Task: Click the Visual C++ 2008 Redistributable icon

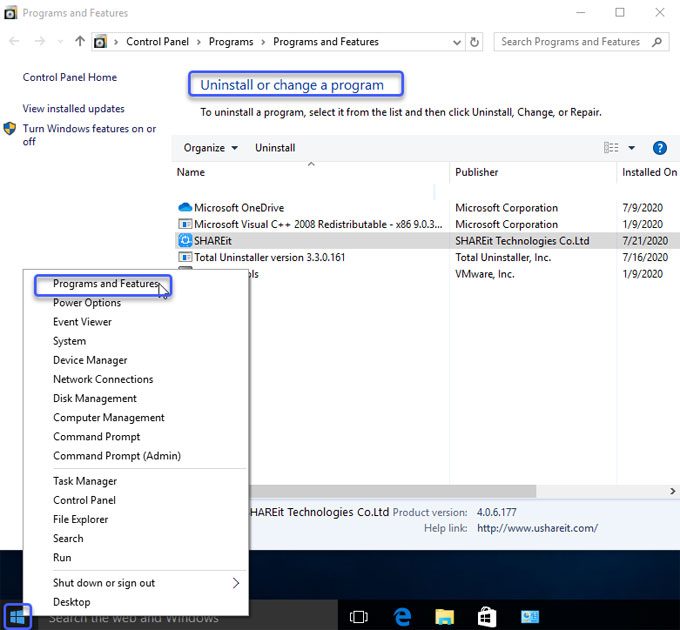Action: point(185,224)
